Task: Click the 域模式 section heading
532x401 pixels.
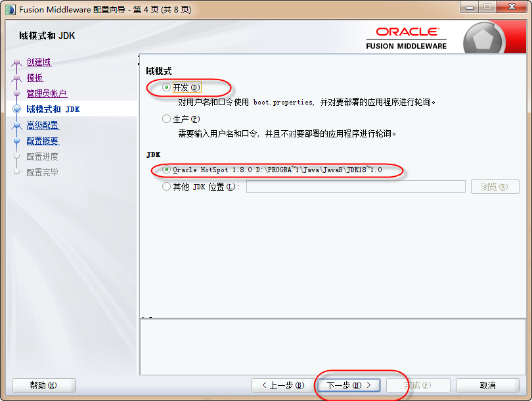Action: 159,71
